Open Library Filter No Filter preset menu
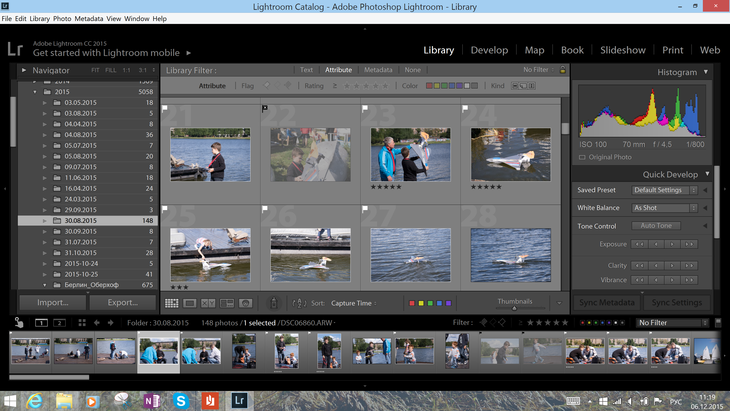730x411 pixels. [538, 70]
